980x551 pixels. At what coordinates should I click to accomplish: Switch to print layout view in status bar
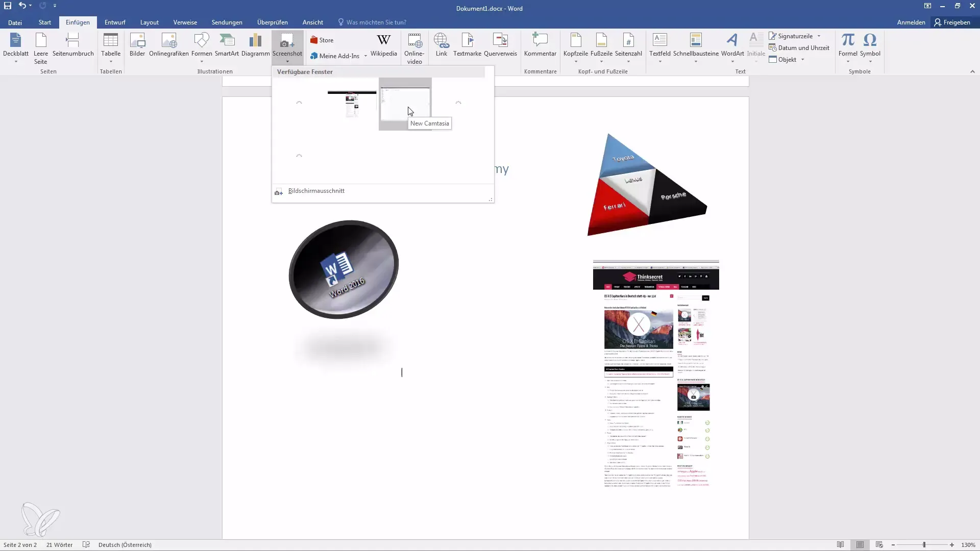pos(860,545)
